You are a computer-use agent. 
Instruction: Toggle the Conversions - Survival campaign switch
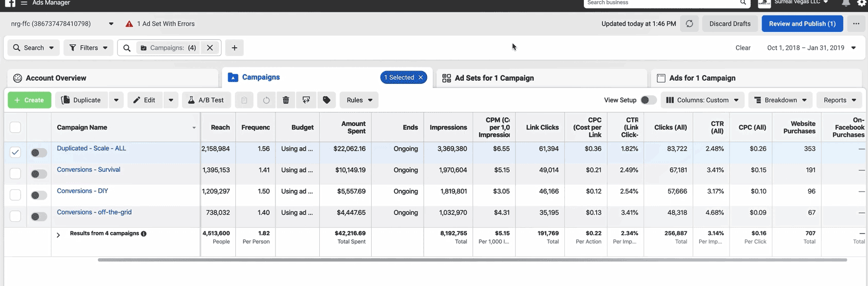click(38, 174)
